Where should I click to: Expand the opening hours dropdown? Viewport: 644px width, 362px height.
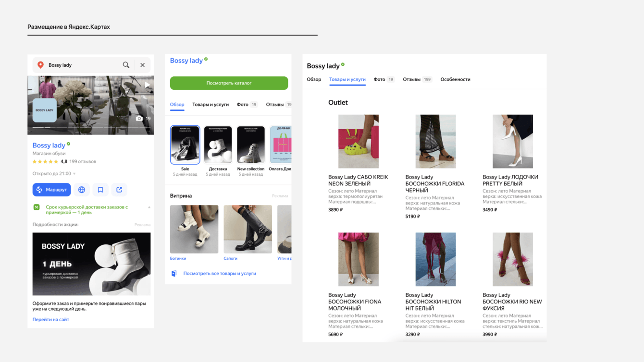pyautogui.click(x=74, y=174)
